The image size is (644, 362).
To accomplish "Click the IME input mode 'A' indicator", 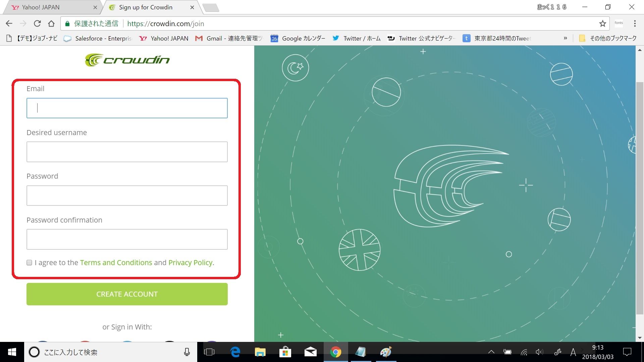I will coord(573,352).
